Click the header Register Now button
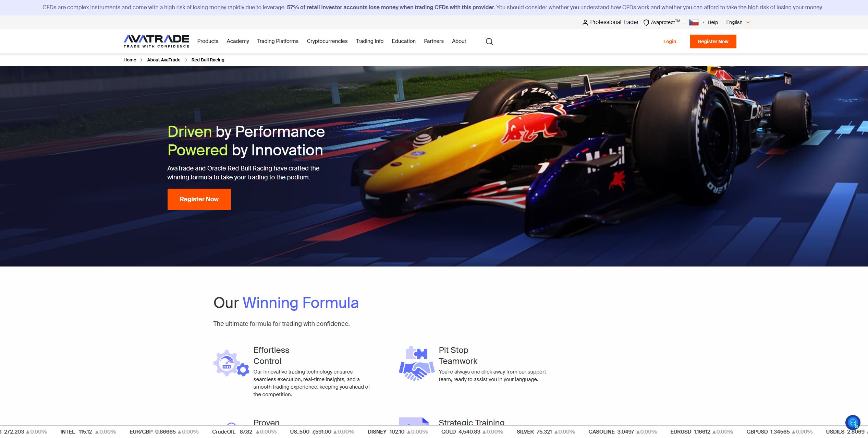This screenshot has width=868, height=438. tap(713, 42)
